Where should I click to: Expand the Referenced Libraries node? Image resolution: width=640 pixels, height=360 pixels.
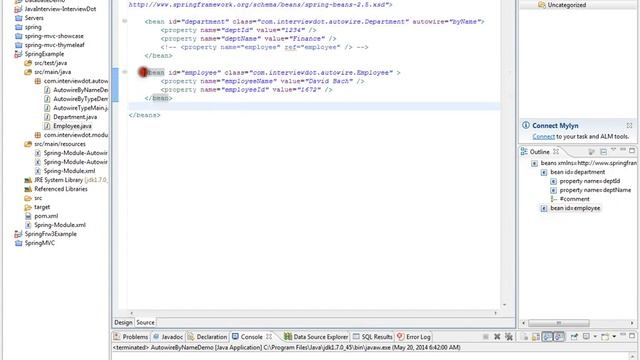[x=61, y=189]
